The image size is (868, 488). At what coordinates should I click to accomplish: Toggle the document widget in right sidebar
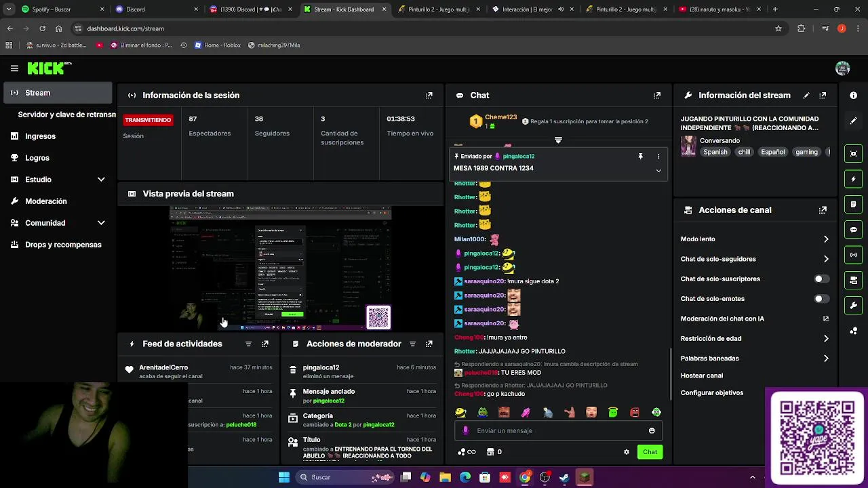[x=854, y=204]
